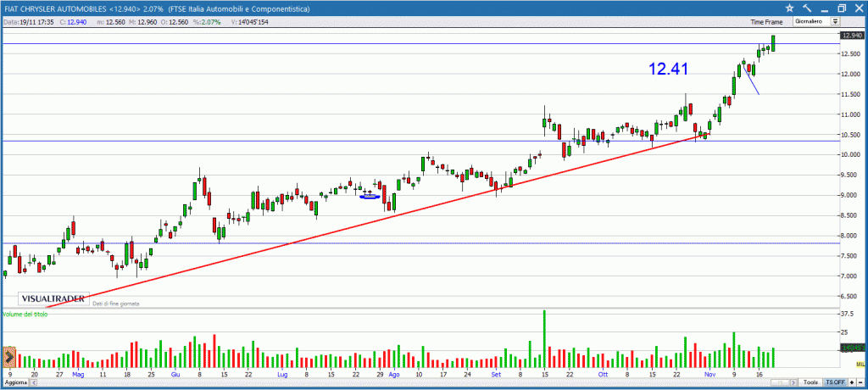Open the Time Frame dropdown arrow

[835, 21]
